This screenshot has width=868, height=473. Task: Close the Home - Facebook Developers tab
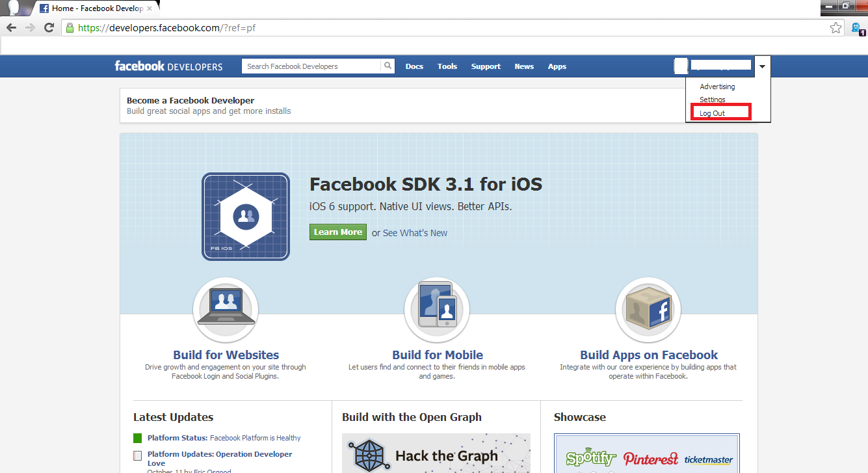click(x=150, y=8)
